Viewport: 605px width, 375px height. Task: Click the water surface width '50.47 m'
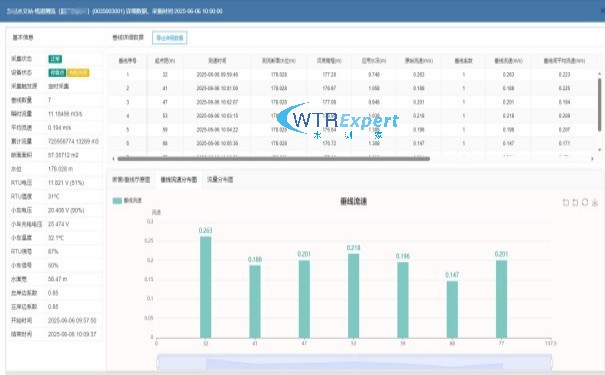pyautogui.click(x=57, y=279)
